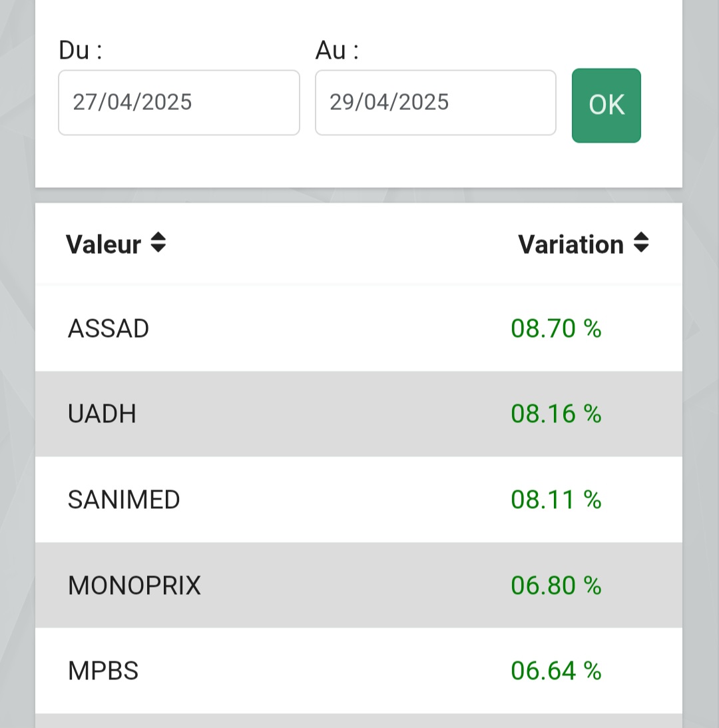
Task: Open the MONOPRIX stock entry
Action: [359, 585]
